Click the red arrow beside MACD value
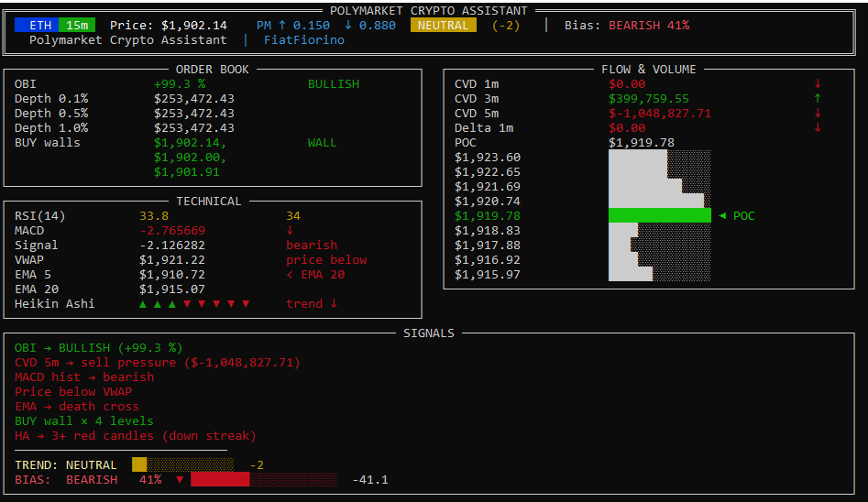 (290, 230)
